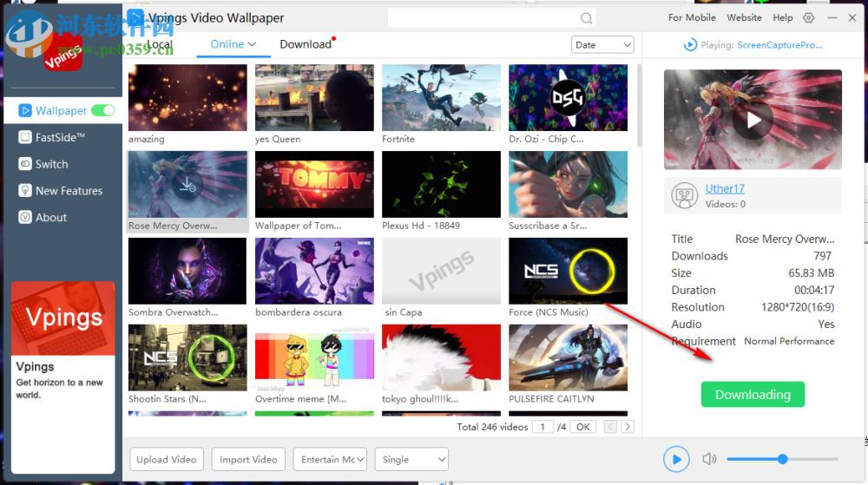Open the Website menu link
This screenshot has height=485, width=868.
point(744,17)
